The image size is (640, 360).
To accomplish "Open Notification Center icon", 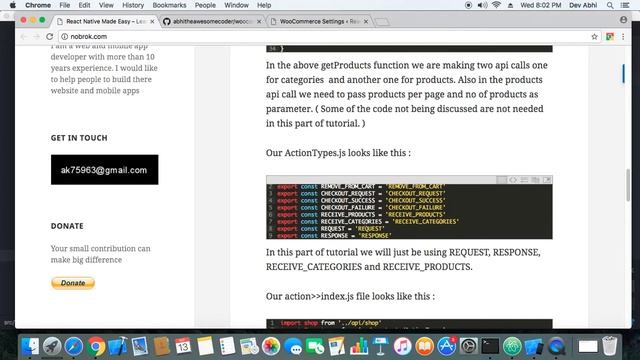I will pyautogui.click(x=624, y=5).
